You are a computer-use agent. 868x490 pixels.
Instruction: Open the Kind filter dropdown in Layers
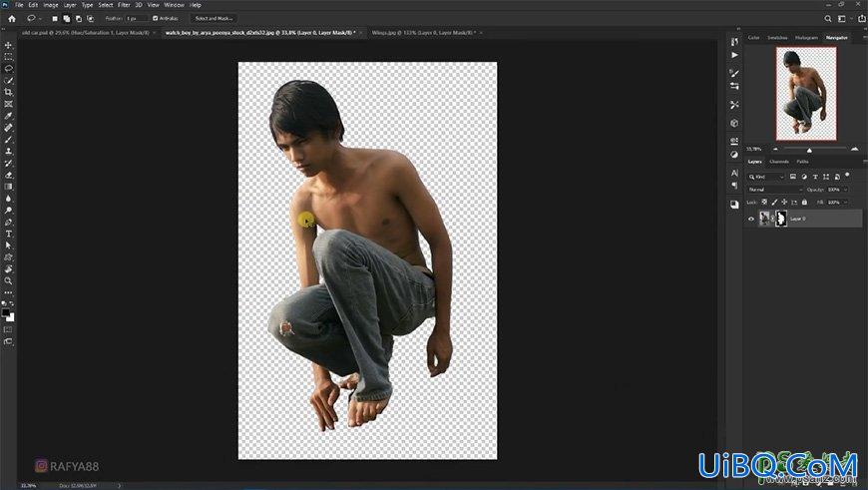766,177
